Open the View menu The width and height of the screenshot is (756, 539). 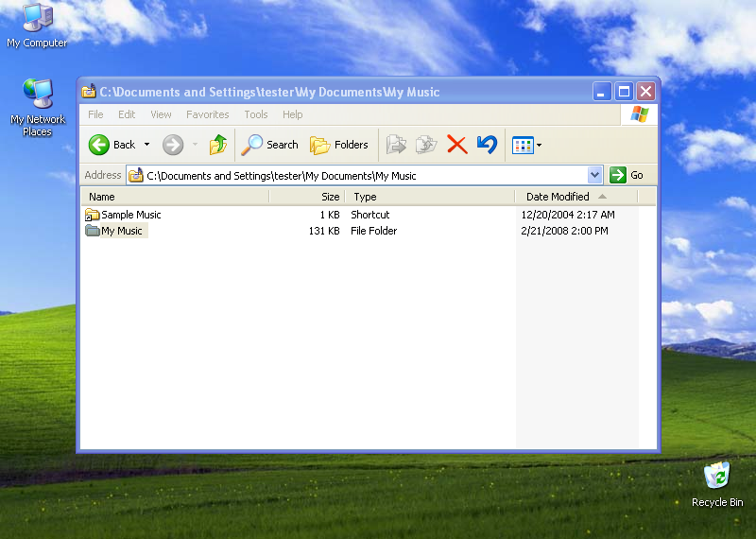(161, 114)
